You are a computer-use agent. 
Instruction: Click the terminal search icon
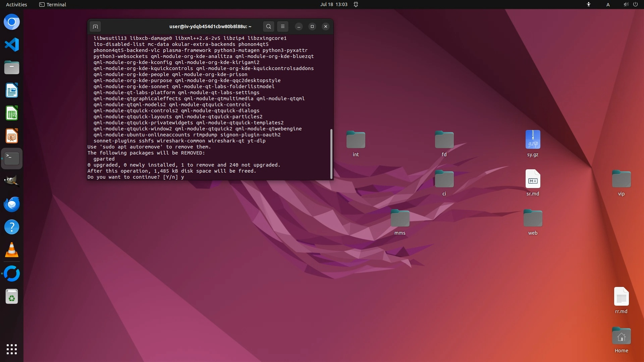(x=268, y=26)
